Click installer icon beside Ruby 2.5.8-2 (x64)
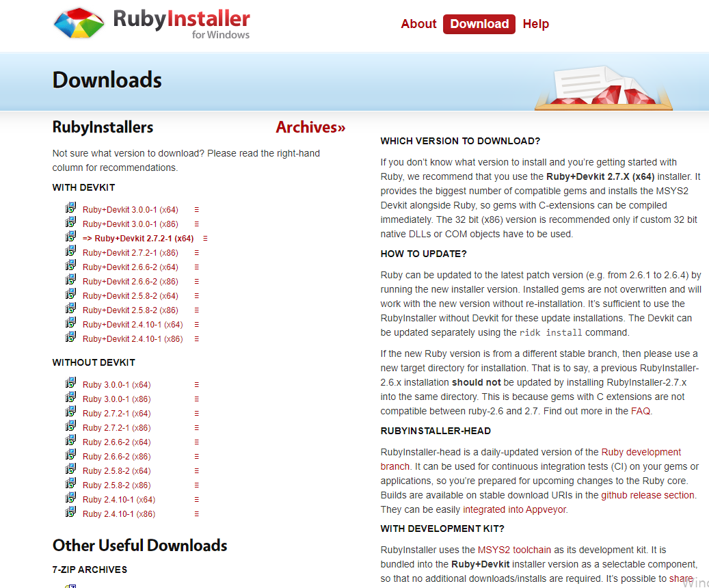Screen dimensions: 709x588 coord(70,469)
